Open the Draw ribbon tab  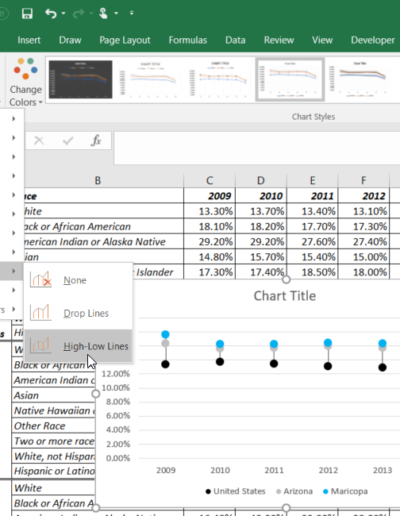[70, 40]
